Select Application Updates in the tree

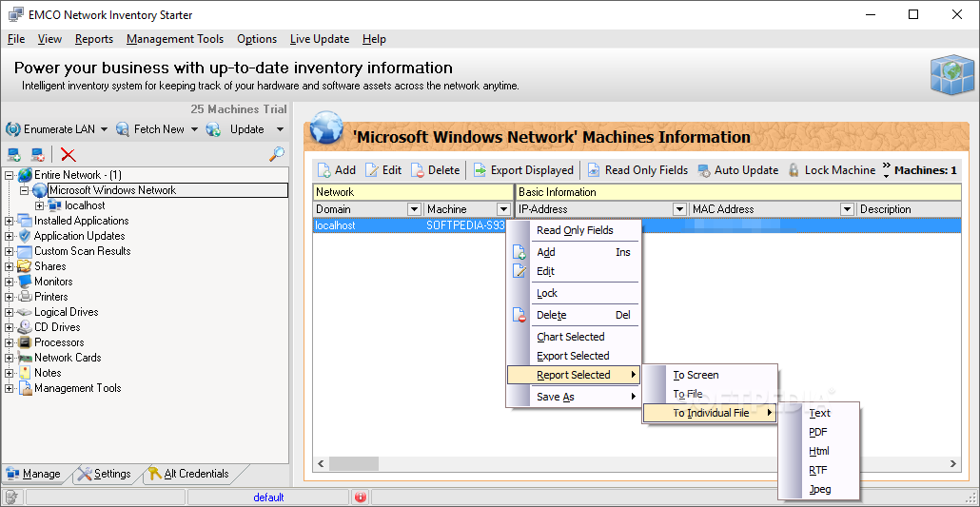[x=79, y=236]
